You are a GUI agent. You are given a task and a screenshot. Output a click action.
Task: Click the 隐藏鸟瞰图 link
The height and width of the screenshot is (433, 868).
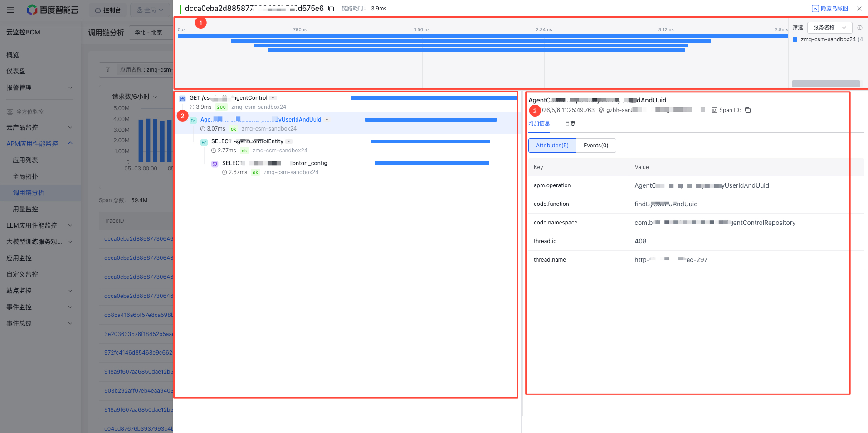pyautogui.click(x=834, y=9)
